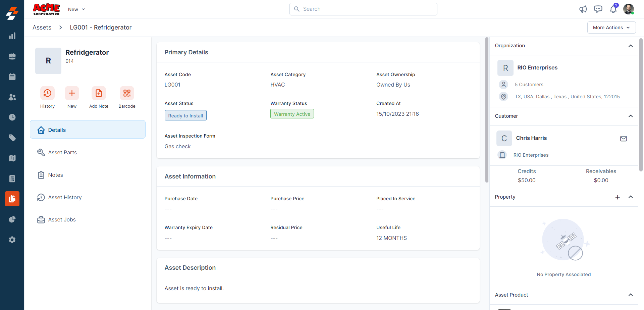Switch to the Asset Parts tab
644x310 pixels.
point(62,153)
